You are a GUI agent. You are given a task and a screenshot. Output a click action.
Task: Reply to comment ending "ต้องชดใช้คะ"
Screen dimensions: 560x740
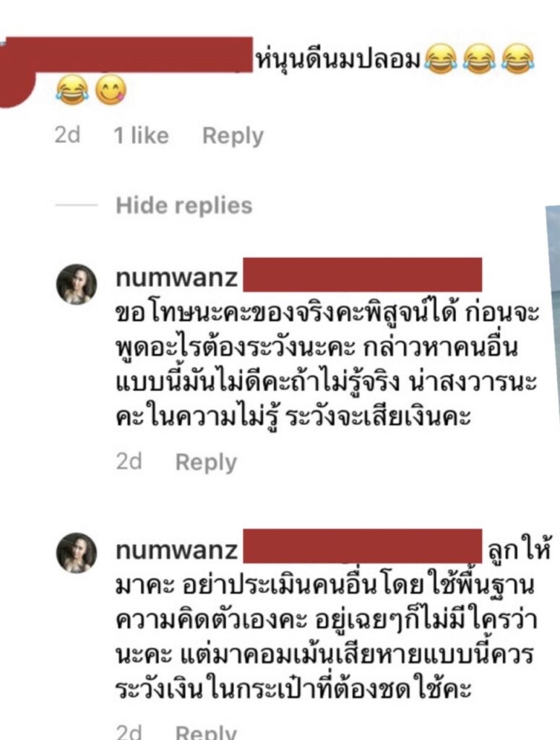pos(206,731)
